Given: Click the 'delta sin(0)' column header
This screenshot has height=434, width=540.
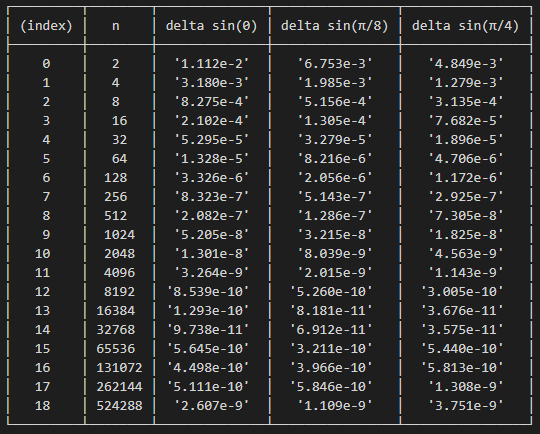Looking at the screenshot, I should 211,26.
